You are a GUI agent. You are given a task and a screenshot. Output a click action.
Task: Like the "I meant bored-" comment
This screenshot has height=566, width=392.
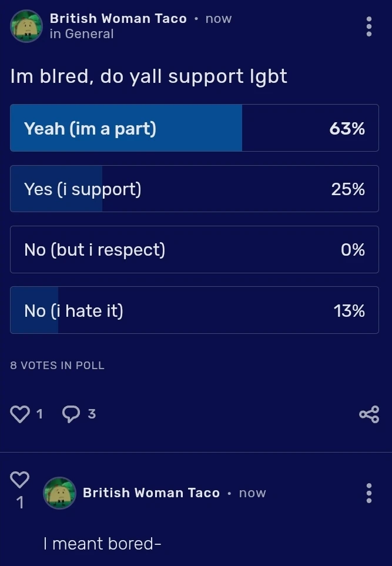click(20, 480)
